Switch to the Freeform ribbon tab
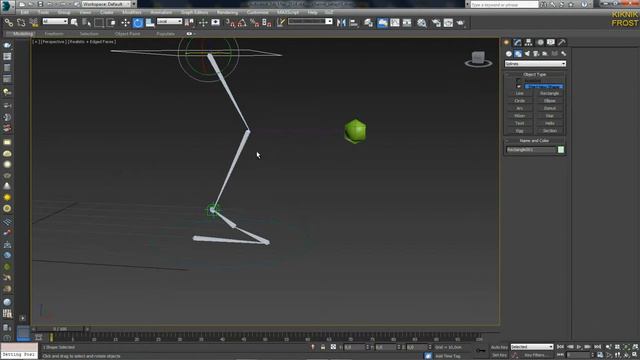The width and height of the screenshot is (640, 360). (x=54, y=34)
